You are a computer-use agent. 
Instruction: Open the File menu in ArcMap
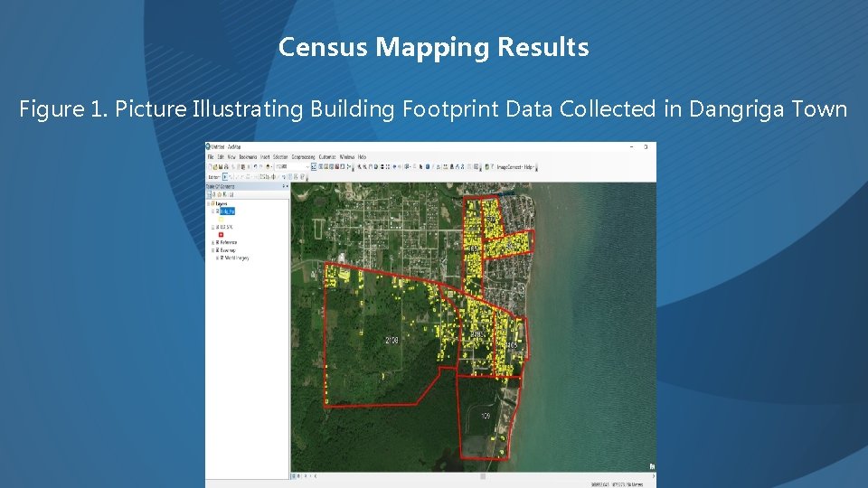click(211, 157)
